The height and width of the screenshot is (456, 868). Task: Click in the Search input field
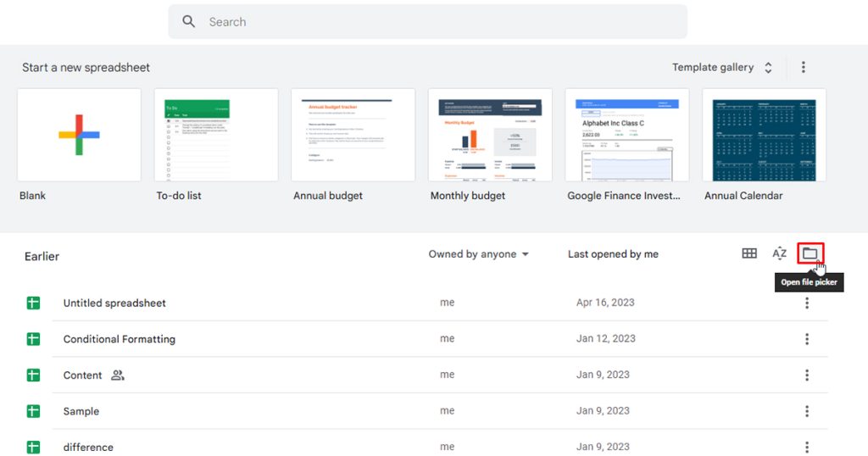[441, 22]
